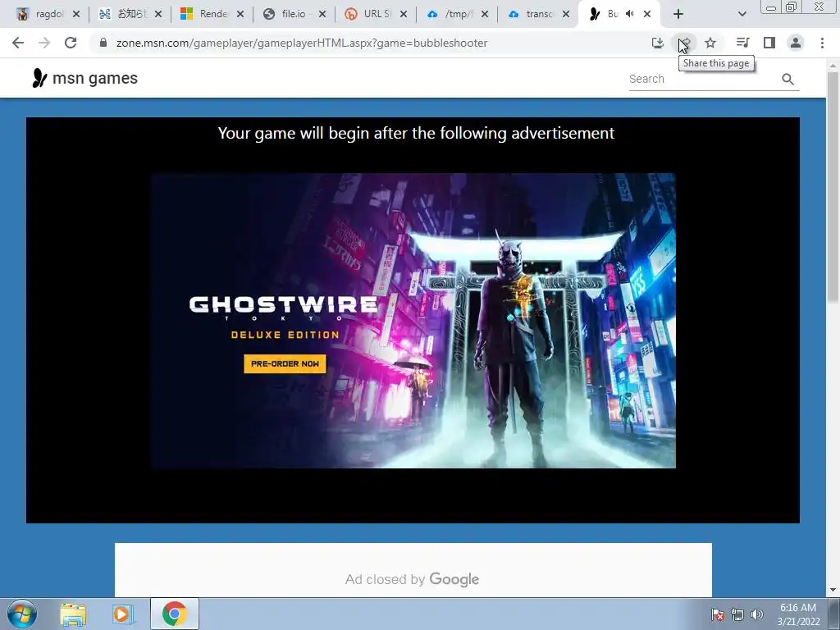Click the Ghostwire Tokyo ad image
Viewport: 840px width, 630px height.
pyautogui.click(x=413, y=321)
